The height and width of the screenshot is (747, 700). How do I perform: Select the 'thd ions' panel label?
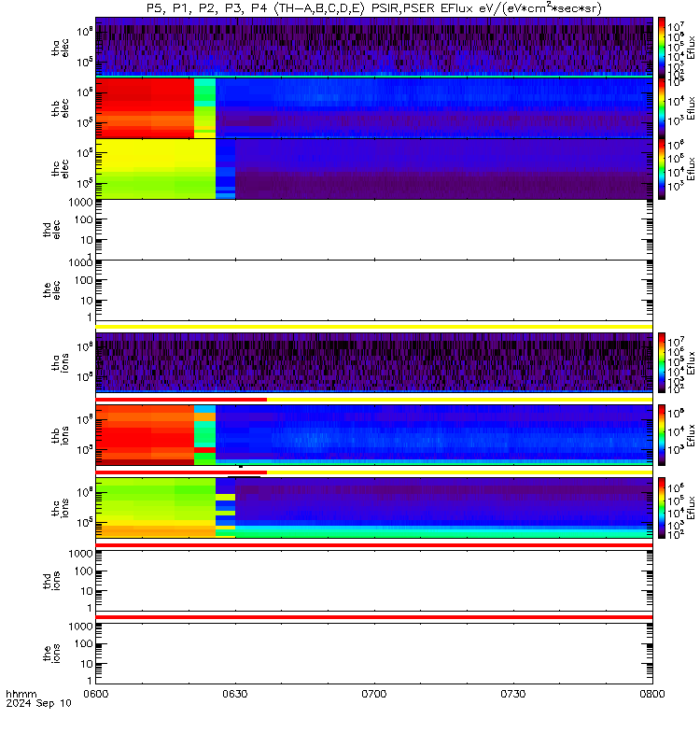pos(52,581)
